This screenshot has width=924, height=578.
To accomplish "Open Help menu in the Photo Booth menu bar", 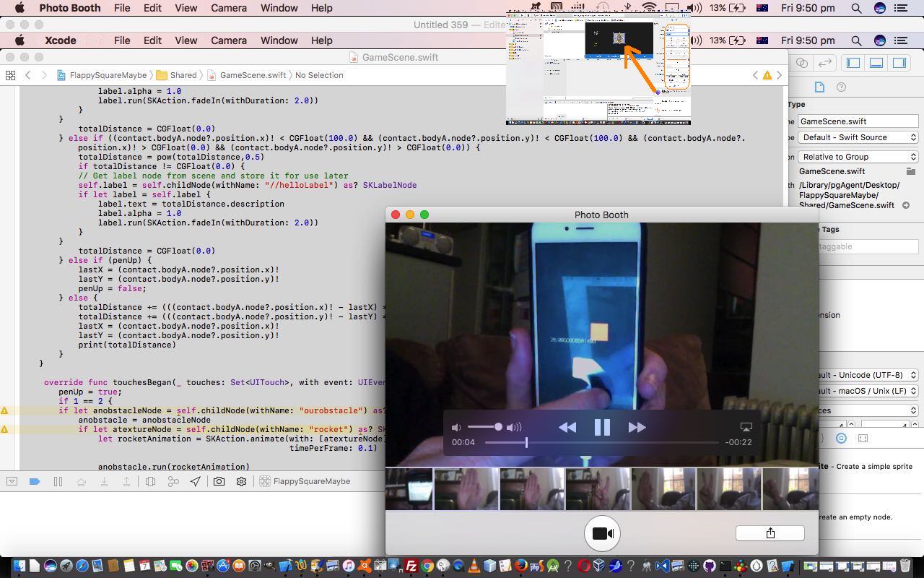I will 321,8.
